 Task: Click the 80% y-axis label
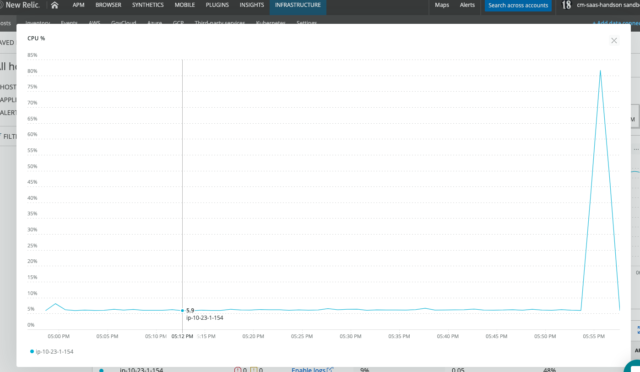(x=32, y=71)
